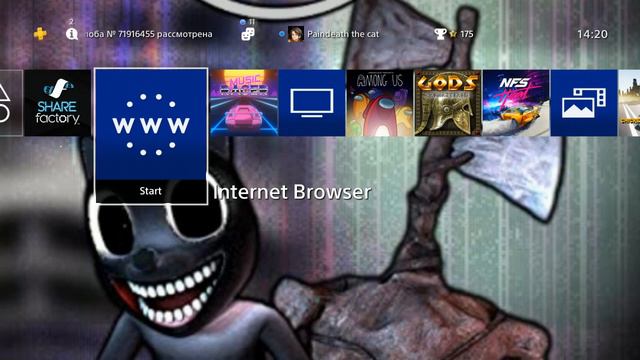Read the complaint reviewed notification text
This screenshot has width=640, height=360.
coord(149,34)
